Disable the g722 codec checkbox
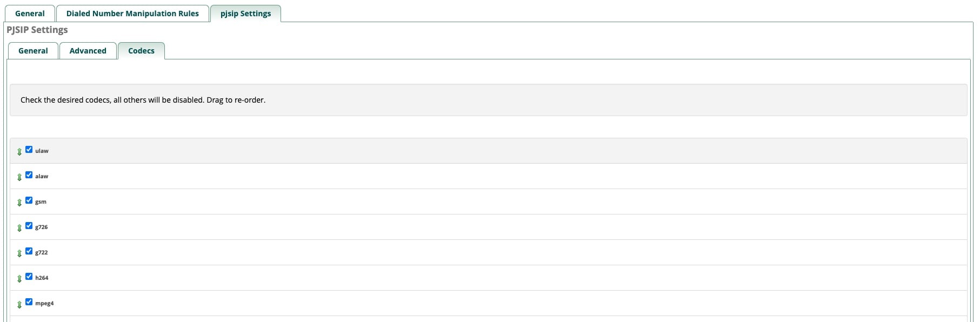Image resolution: width=980 pixels, height=322 pixels. point(29,251)
